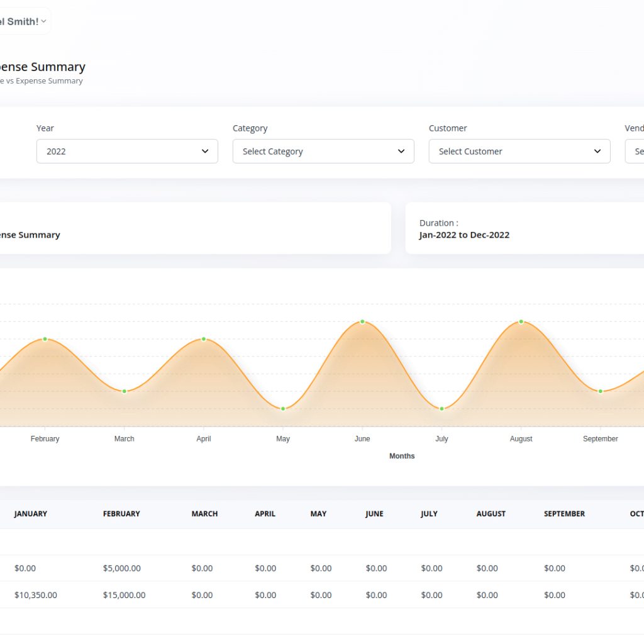Select the May low data point
Screen dimensions: 644x644
(283, 409)
